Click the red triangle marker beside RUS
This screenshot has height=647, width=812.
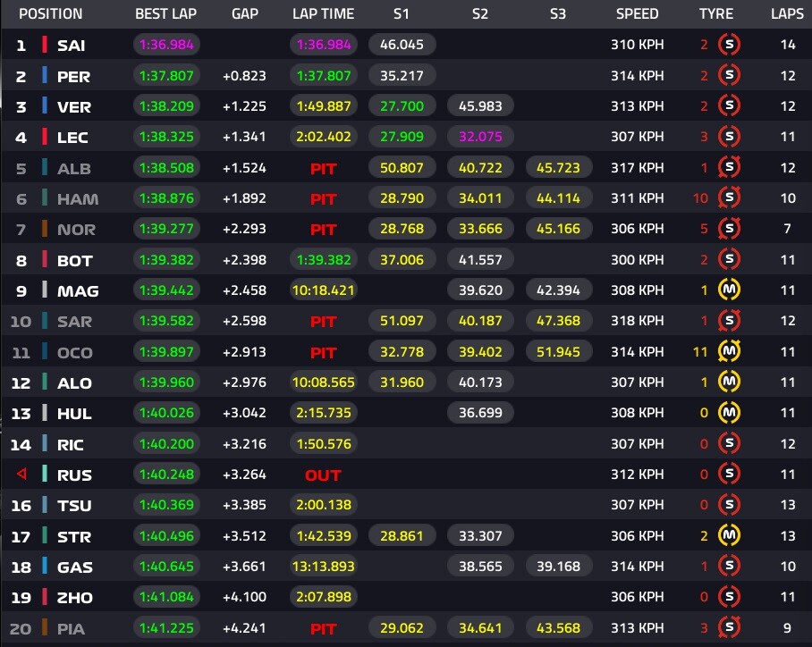click(x=21, y=475)
